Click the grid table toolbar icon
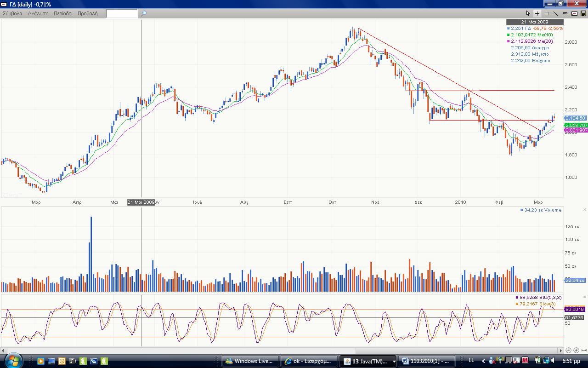The image size is (588, 368). point(547,13)
